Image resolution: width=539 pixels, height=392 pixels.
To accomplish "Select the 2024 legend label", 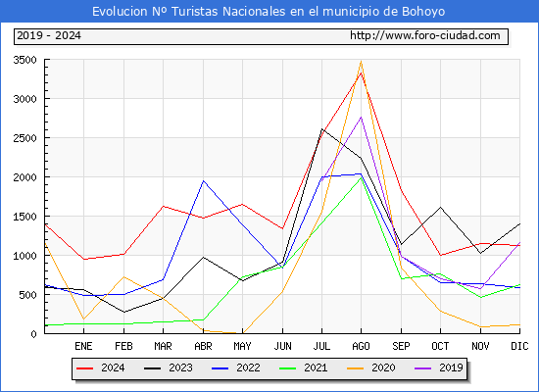I will (x=113, y=367).
